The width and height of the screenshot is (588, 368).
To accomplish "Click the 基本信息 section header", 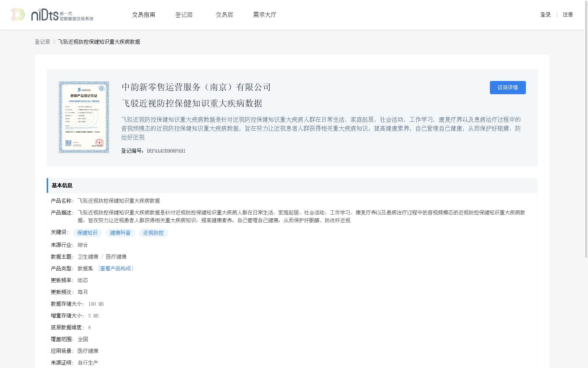I will pos(292,185).
